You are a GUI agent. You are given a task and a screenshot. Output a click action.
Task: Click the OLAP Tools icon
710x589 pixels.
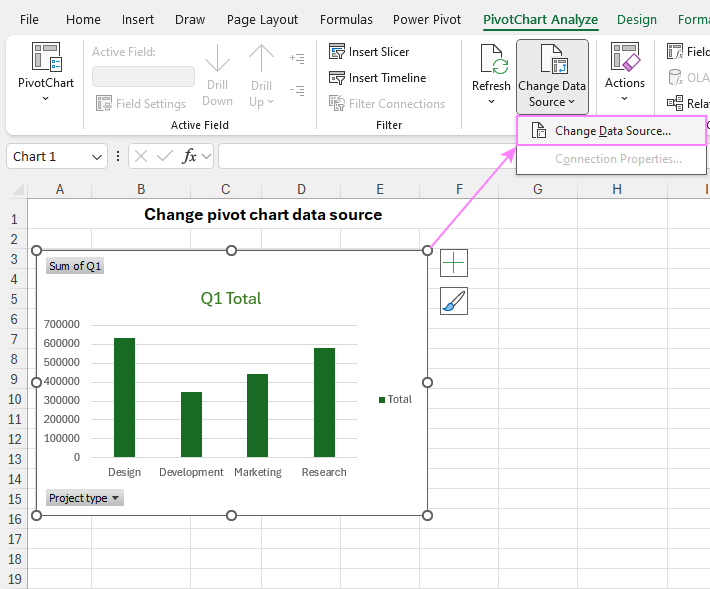point(675,77)
